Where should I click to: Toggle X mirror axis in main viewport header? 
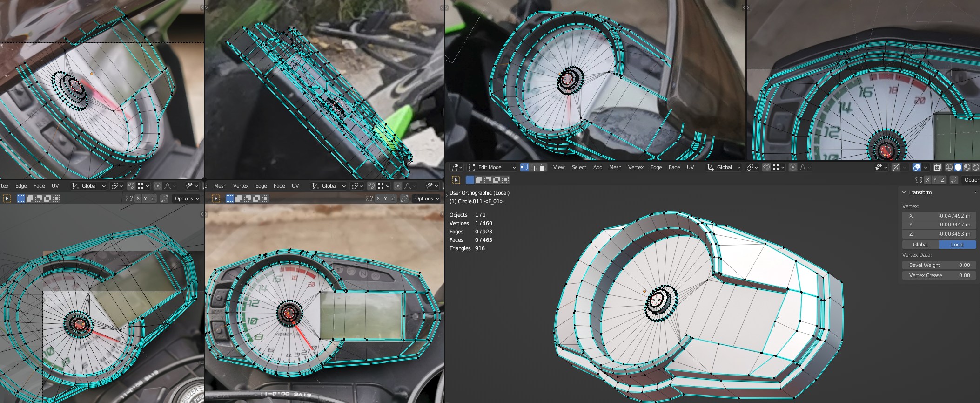click(x=927, y=180)
